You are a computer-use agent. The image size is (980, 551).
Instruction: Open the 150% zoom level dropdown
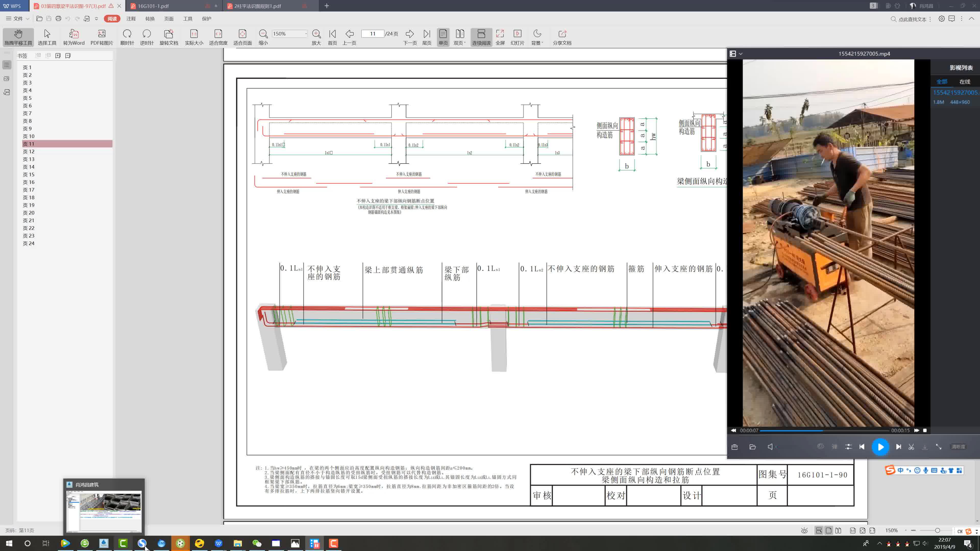pyautogui.click(x=306, y=34)
